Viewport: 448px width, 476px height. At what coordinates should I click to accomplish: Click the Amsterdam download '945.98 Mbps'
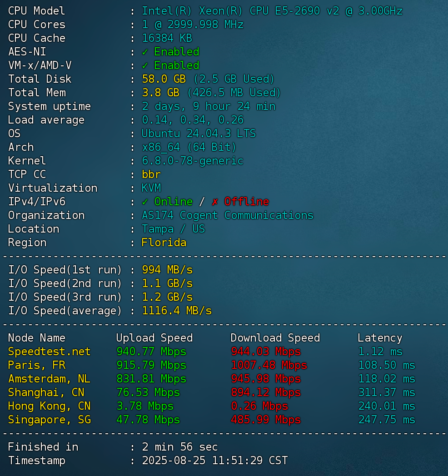coord(266,379)
